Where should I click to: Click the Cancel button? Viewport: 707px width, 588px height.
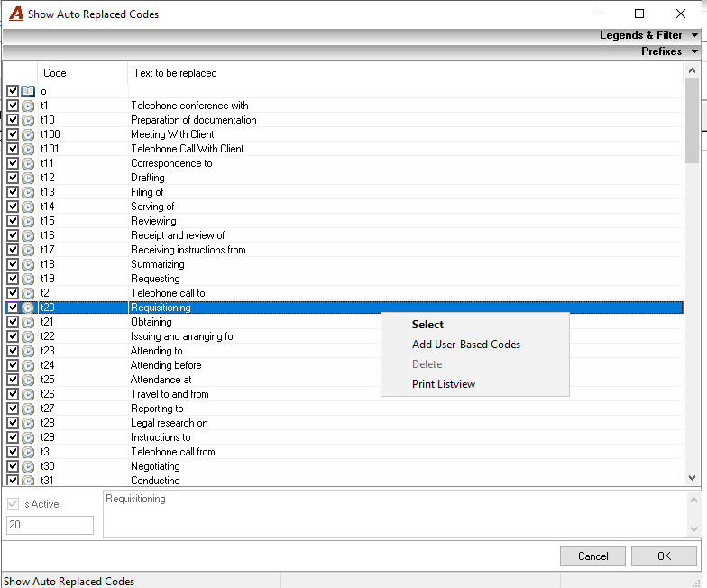592,556
